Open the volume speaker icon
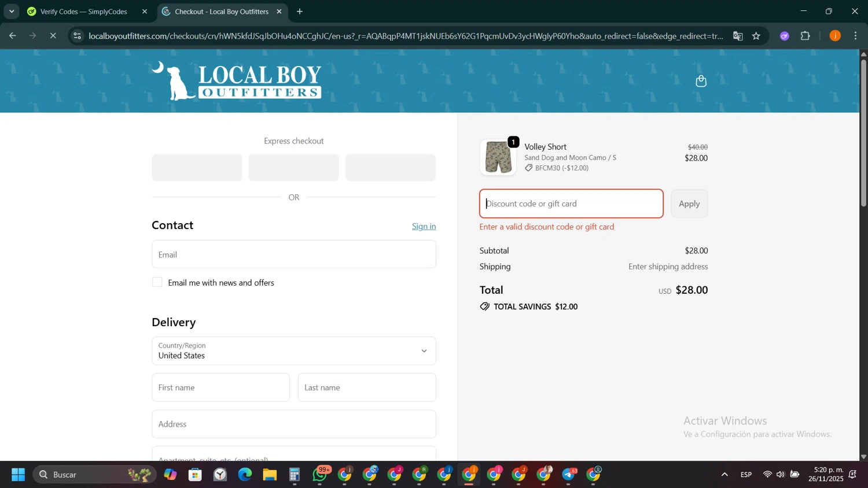 [781, 475]
